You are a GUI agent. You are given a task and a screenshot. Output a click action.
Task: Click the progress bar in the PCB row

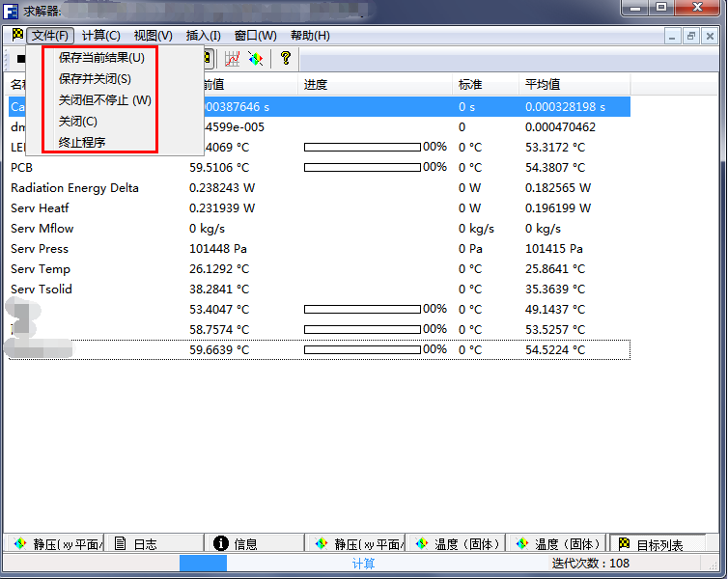point(363,168)
